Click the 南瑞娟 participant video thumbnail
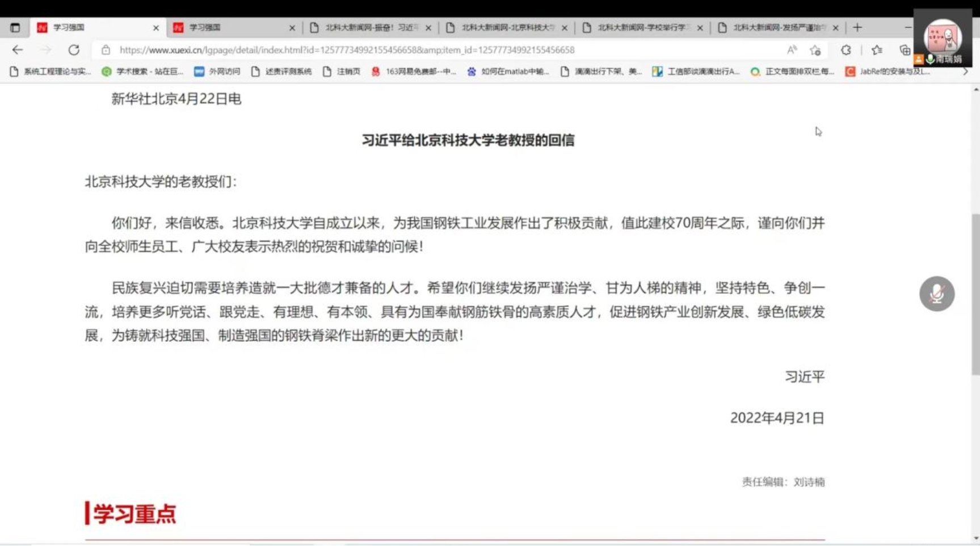 pos(943,37)
